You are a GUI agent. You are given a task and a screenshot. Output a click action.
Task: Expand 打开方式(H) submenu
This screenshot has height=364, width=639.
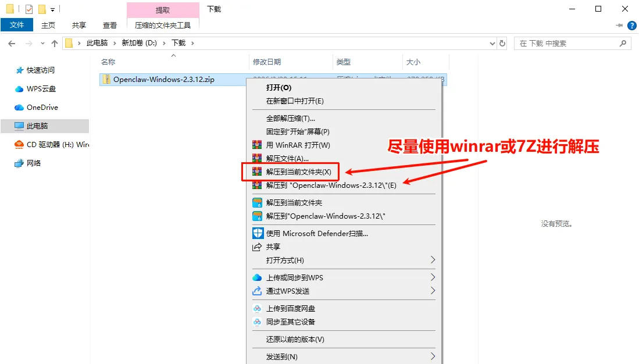pyautogui.click(x=433, y=260)
